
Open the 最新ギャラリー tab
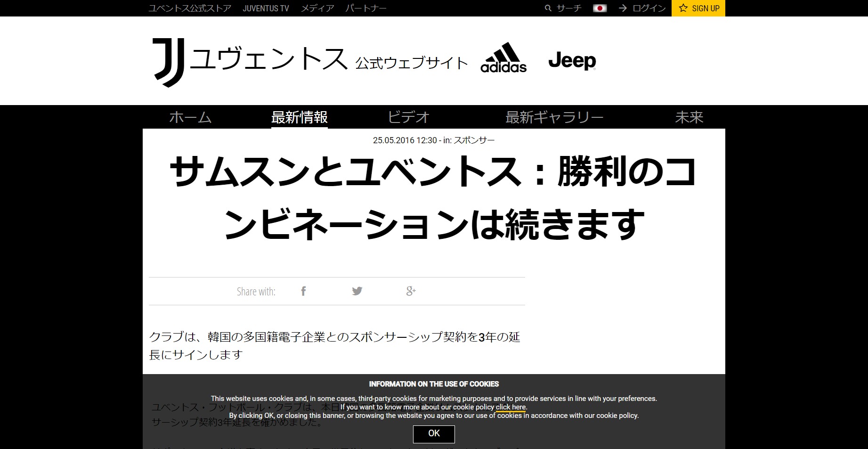[x=554, y=117]
